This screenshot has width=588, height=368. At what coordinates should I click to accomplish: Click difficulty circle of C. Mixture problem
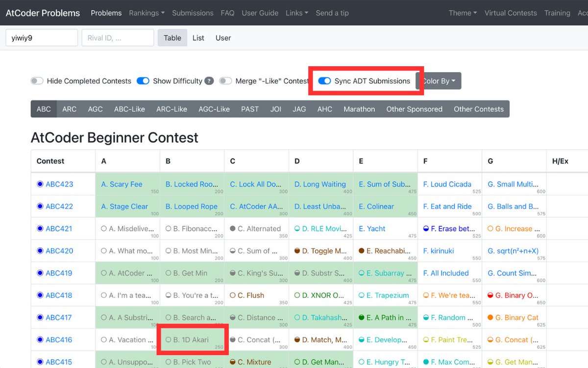tap(233, 362)
